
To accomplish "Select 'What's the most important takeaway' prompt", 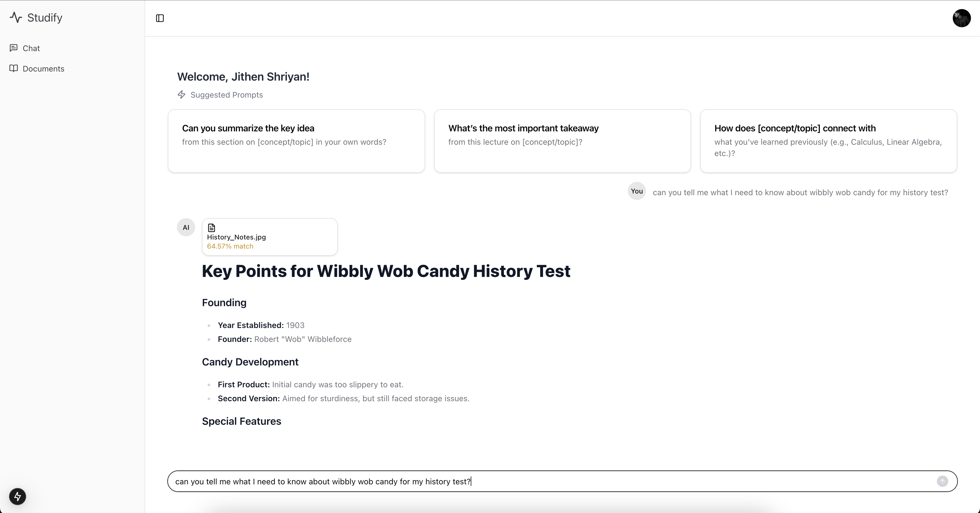I will (x=562, y=141).
